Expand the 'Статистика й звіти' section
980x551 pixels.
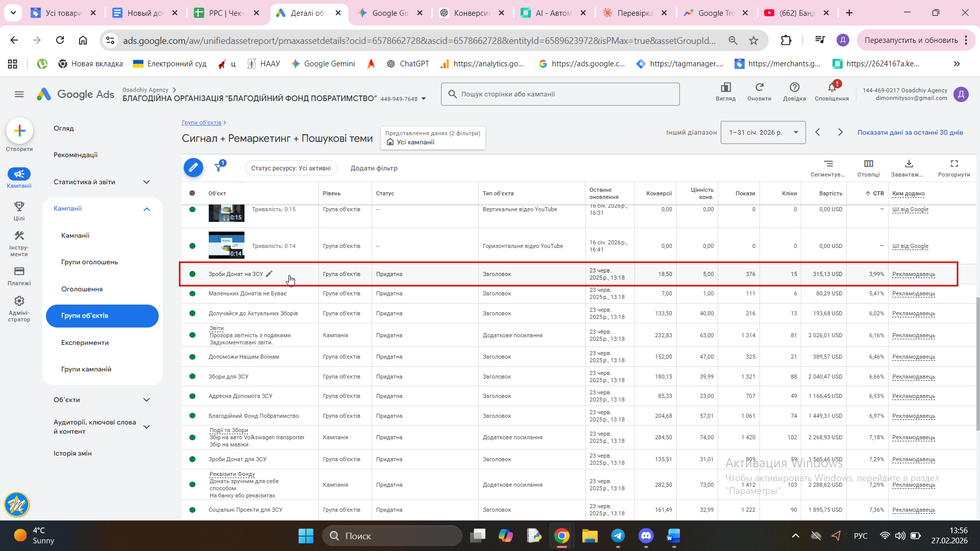coord(146,182)
